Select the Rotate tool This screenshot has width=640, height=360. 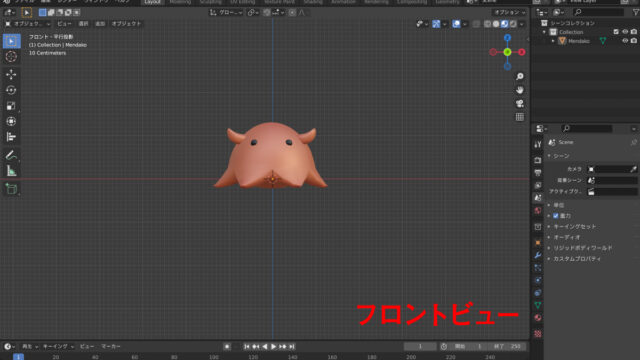pos(11,90)
